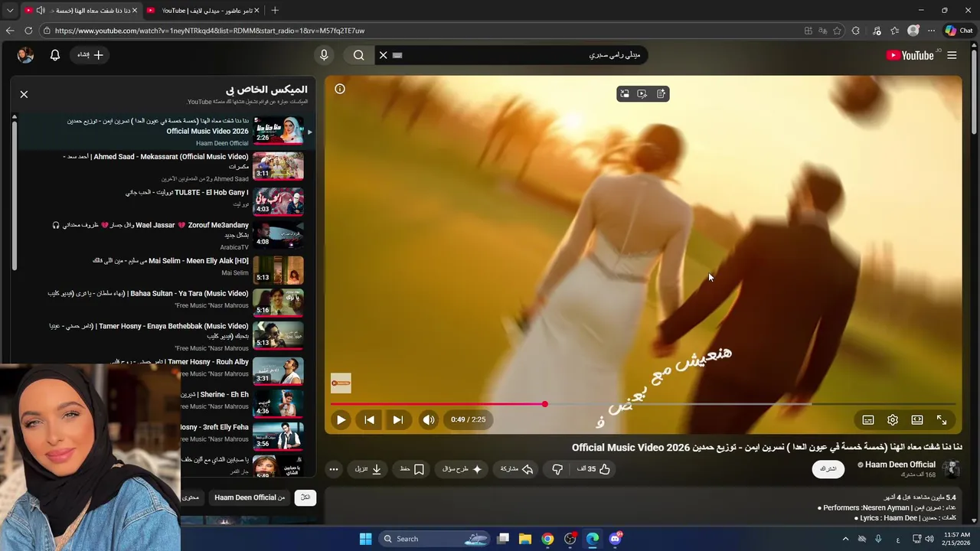Clear the search box text
Screen dimensions: 980x551
pyautogui.click(x=384, y=55)
